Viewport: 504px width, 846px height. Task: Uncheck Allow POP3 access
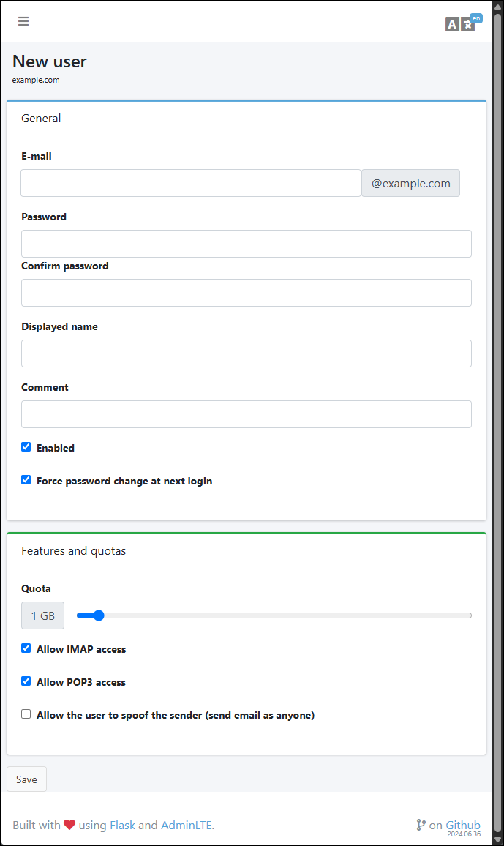click(26, 681)
